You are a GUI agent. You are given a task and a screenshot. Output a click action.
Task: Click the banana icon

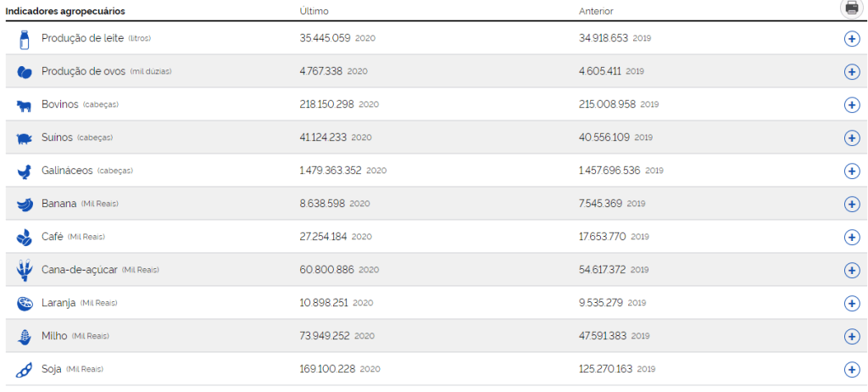[x=24, y=204]
